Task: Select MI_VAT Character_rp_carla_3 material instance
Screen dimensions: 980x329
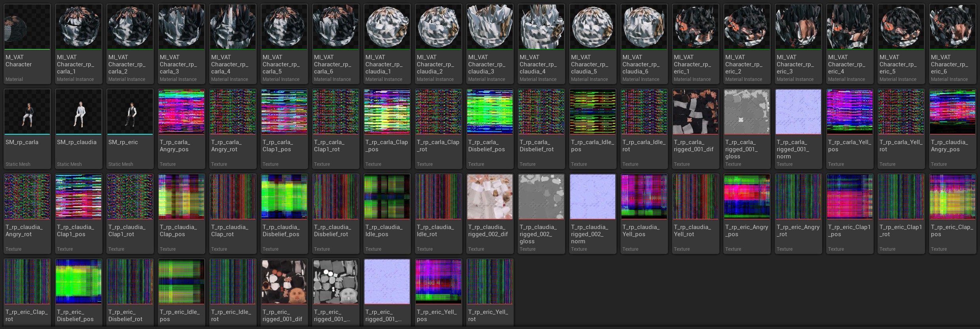Action: tap(182, 44)
